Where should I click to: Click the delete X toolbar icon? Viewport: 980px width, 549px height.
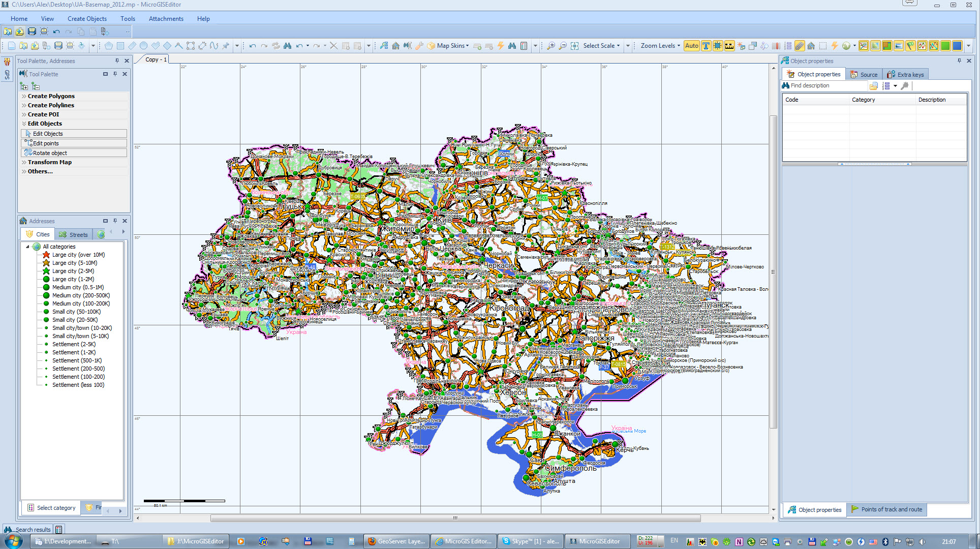tap(333, 46)
